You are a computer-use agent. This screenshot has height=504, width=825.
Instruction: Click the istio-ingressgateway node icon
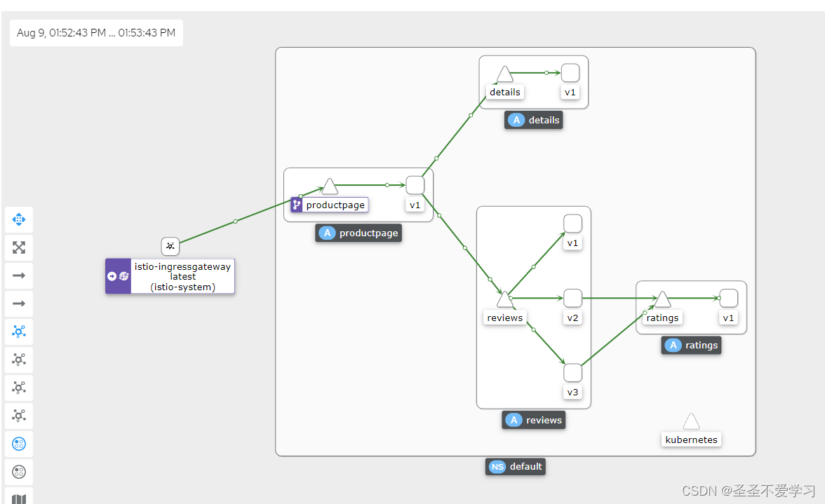coord(170,246)
